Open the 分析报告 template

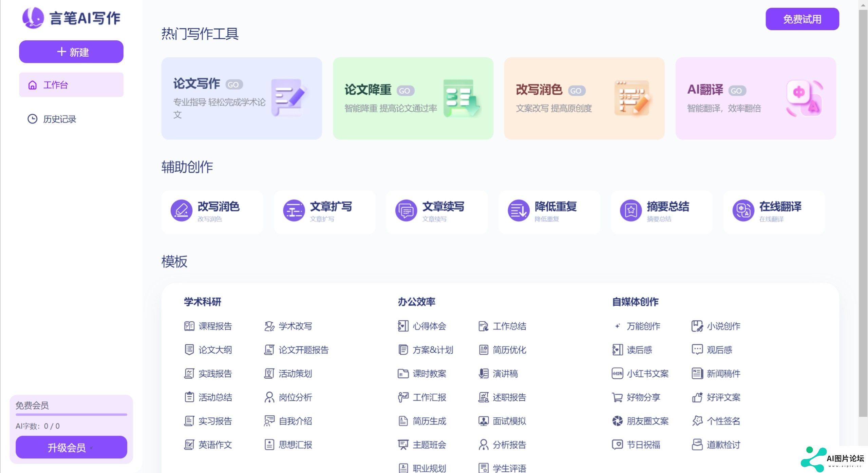coord(502,445)
